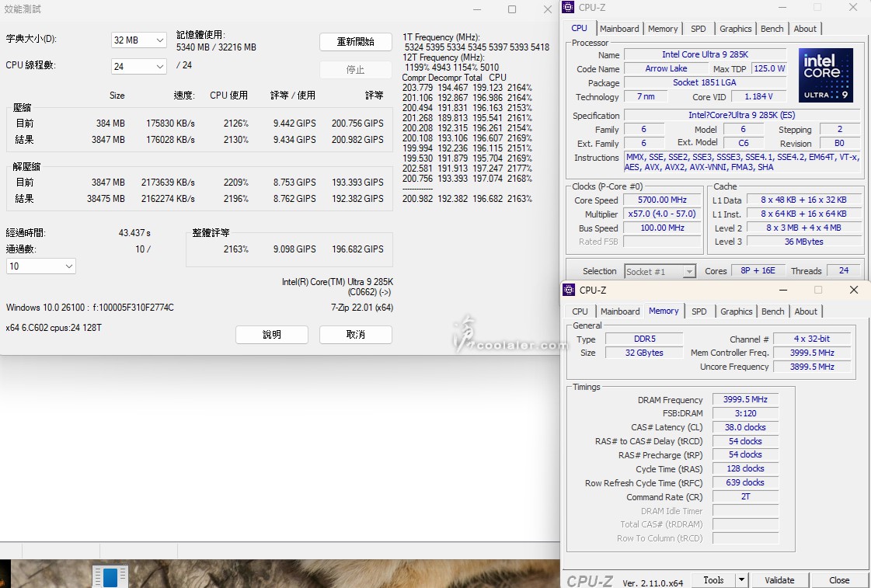Image resolution: width=871 pixels, height=588 pixels.
Task: Click the CPU-Z app icon in the top window title bar
Action: tap(568, 7)
